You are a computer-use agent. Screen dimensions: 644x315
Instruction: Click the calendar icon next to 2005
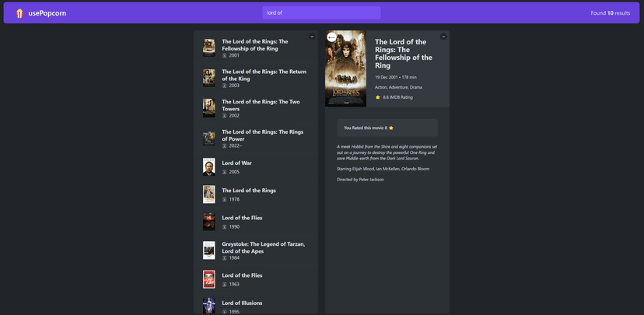coord(224,172)
